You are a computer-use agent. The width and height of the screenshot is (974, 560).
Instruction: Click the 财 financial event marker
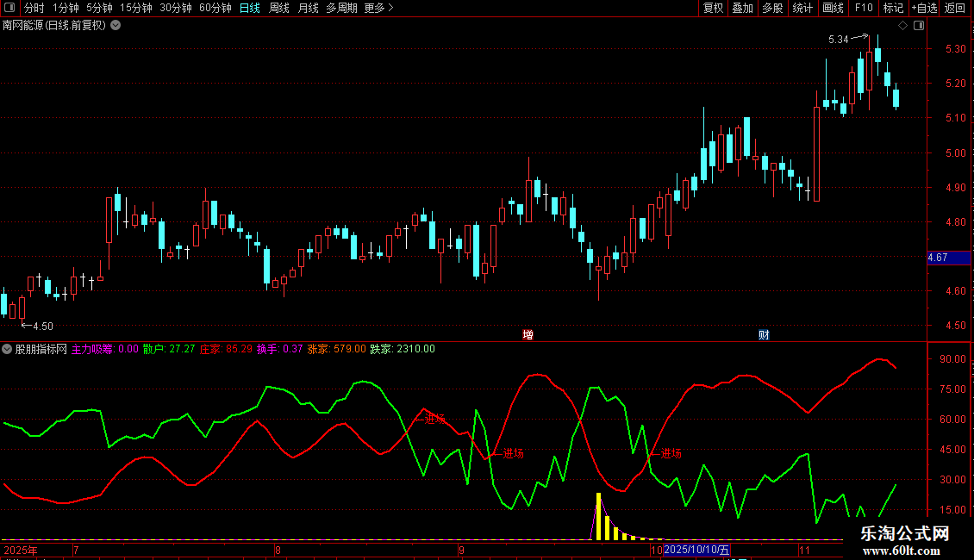(764, 334)
